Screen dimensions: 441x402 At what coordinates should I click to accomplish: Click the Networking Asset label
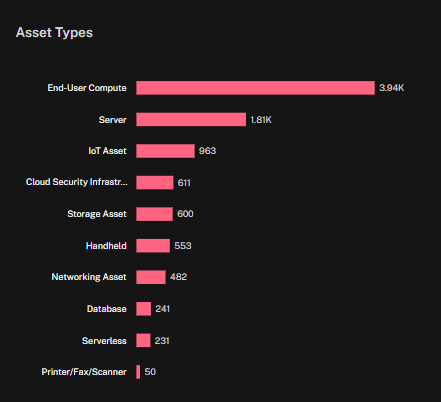point(89,277)
